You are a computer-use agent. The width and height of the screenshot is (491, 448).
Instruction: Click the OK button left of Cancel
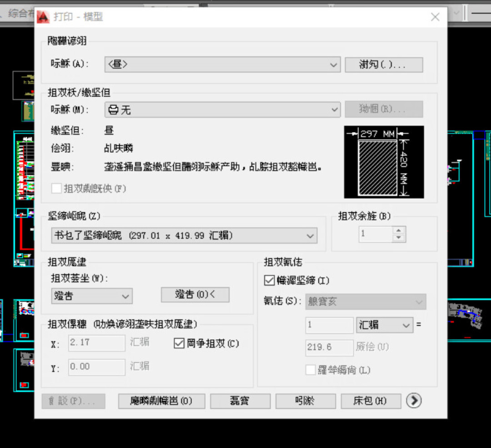coord(240,401)
